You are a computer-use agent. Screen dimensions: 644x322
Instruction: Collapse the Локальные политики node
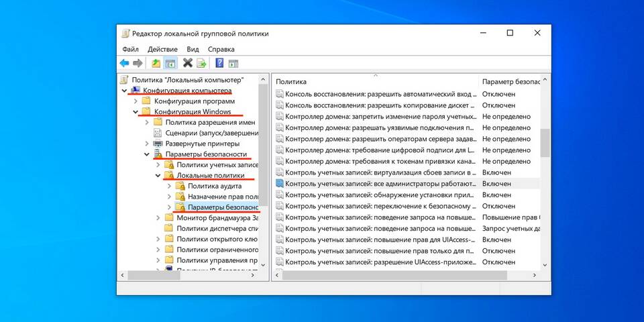[158, 175]
